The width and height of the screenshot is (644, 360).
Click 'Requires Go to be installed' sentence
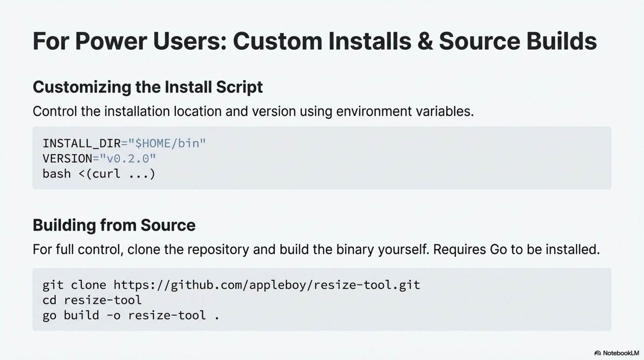516,250
